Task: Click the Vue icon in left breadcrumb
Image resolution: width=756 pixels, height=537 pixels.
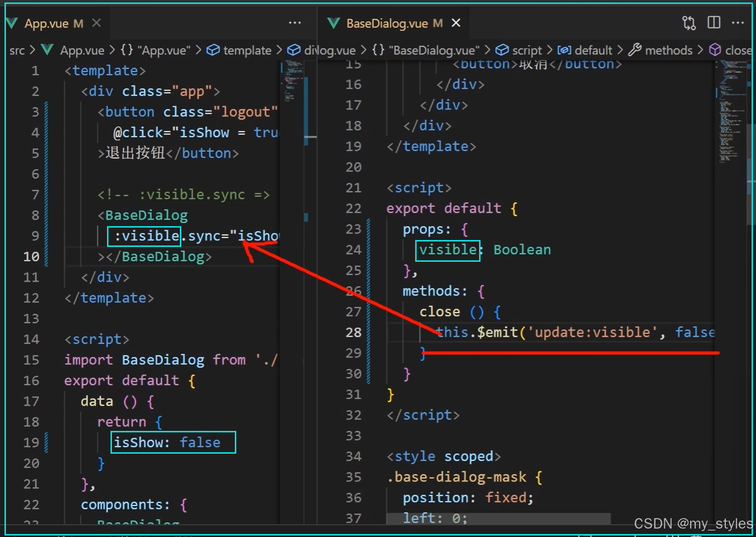Action: pos(48,50)
